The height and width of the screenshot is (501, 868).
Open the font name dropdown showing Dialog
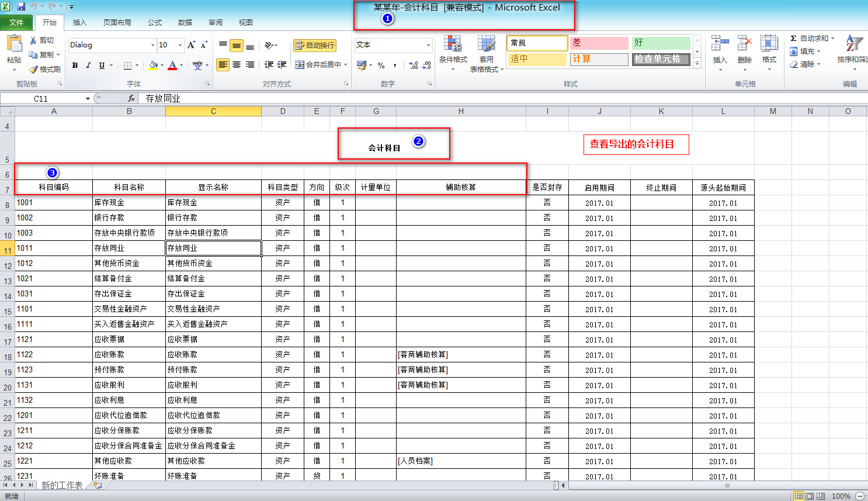coord(152,45)
